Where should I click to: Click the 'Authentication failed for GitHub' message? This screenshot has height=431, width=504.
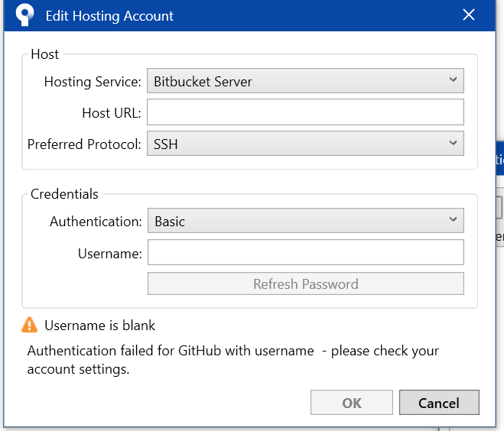tap(233, 360)
